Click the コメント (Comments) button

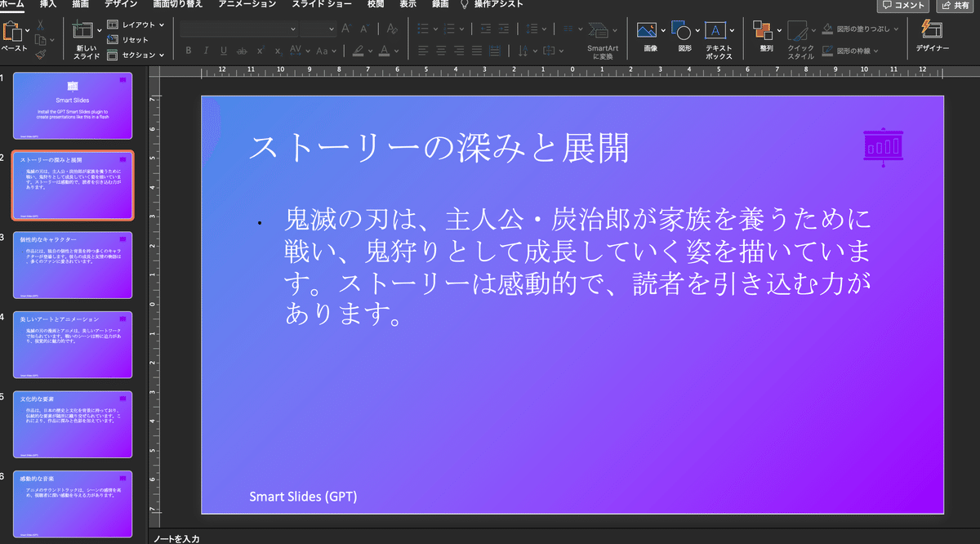pyautogui.click(x=903, y=5)
